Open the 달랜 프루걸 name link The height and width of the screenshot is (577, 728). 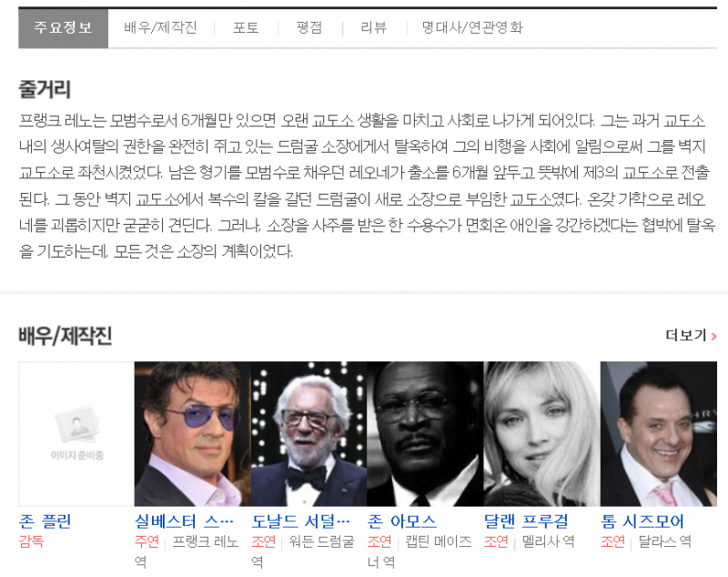pos(526,521)
